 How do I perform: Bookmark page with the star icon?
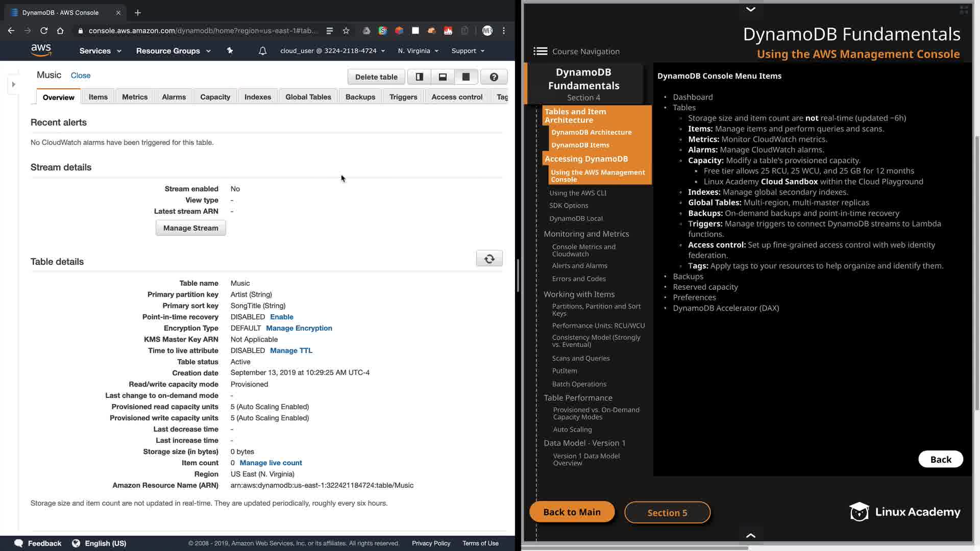(x=346, y=31)
